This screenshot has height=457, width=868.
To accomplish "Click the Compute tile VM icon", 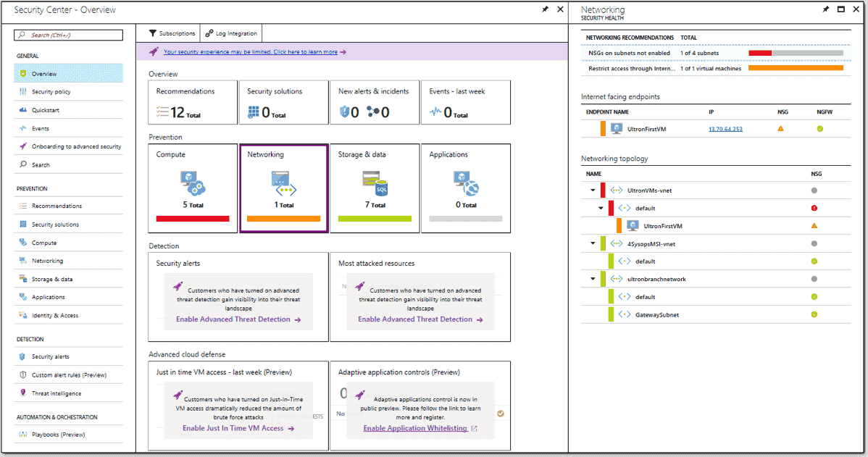I will click(193, 184).
